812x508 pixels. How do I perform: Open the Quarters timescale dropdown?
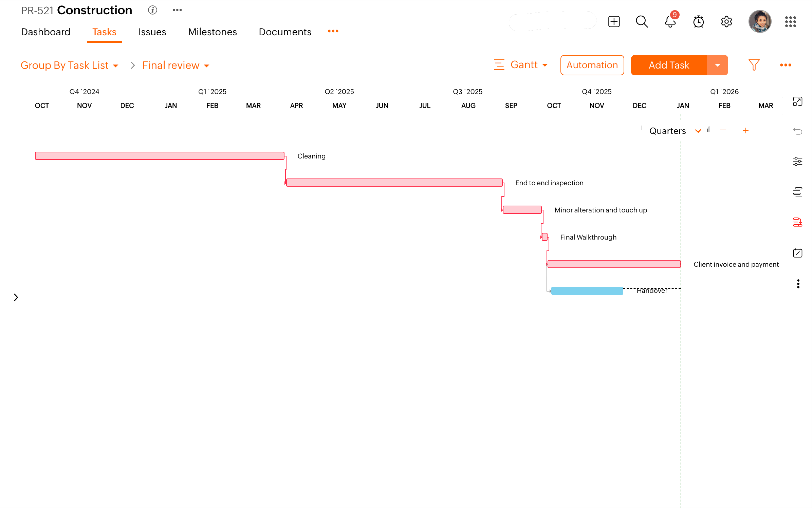pos(675,131)
